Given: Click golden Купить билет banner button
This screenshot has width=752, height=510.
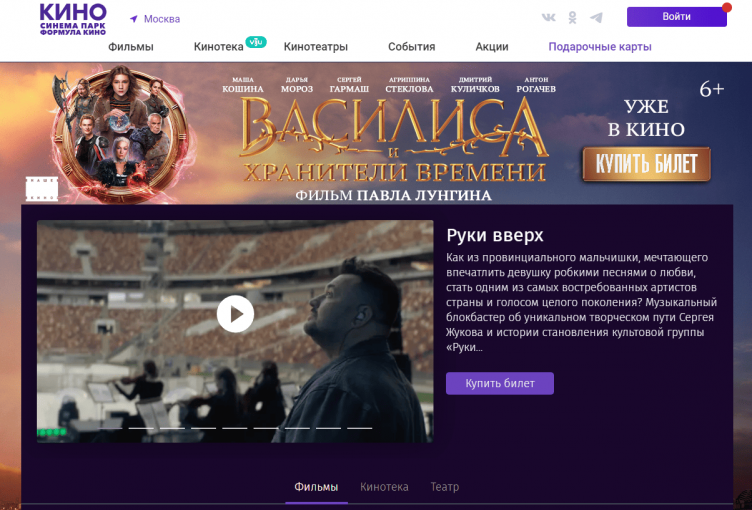Looking at the screenshot, I should [x=646, y=165].
